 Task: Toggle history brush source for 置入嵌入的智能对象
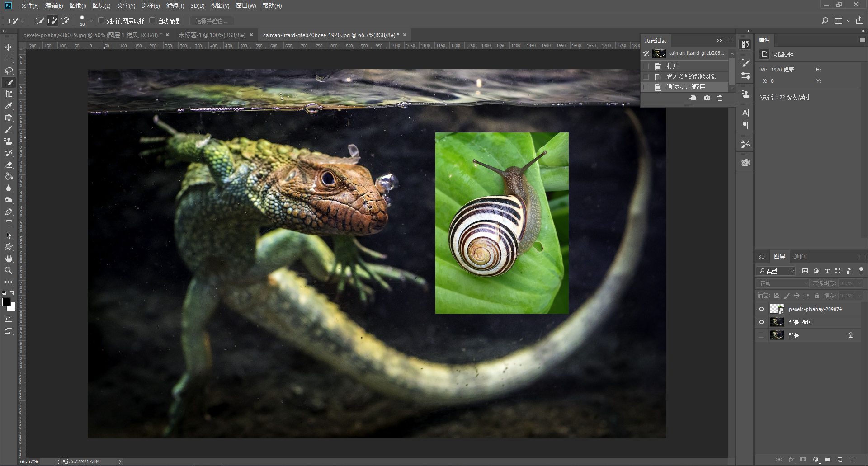tap(646, 76)
